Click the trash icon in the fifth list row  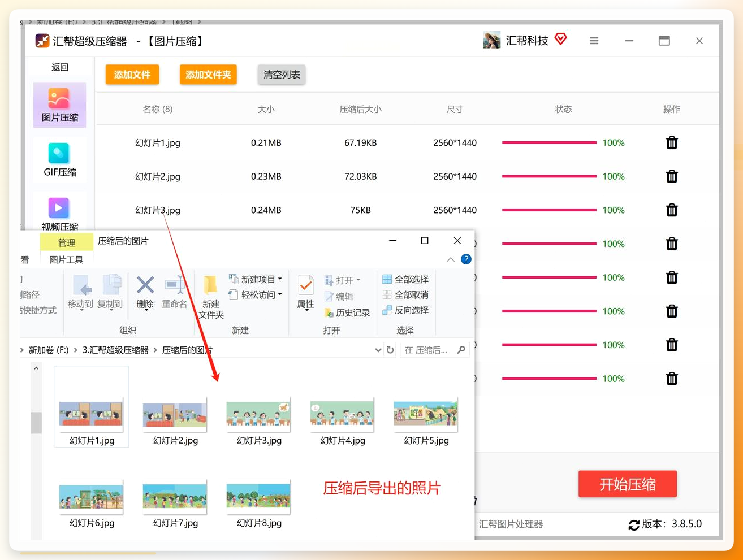coord(672,277)
